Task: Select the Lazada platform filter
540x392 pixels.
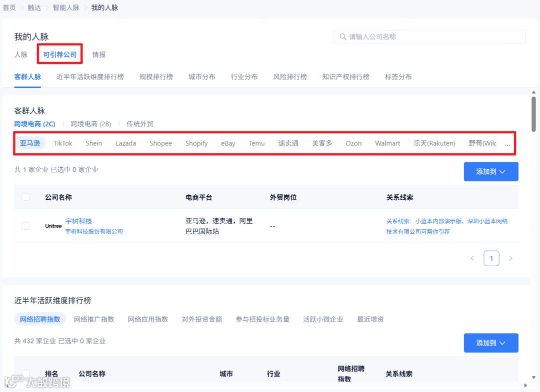Action: tap(125, 143)
